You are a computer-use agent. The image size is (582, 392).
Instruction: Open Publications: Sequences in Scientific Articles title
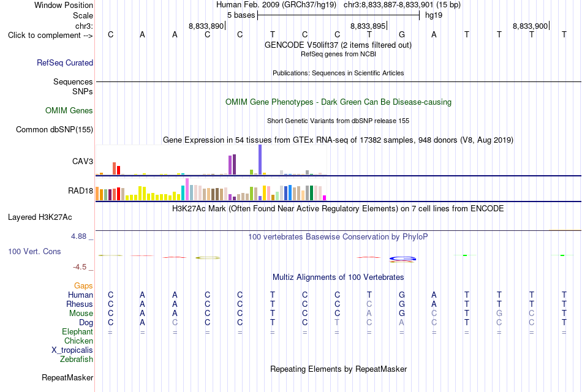[x=338, y=73]
